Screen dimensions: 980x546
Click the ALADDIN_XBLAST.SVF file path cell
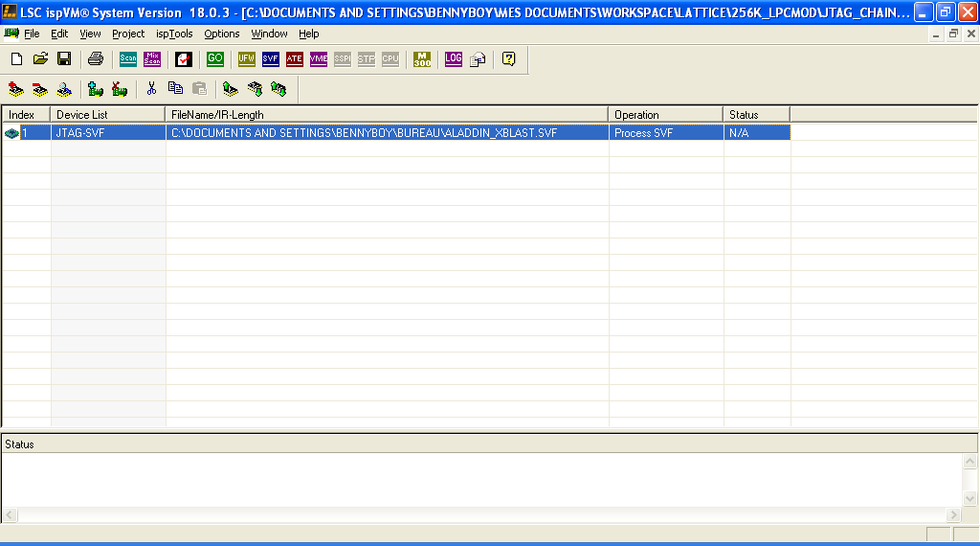tap(387, 132)
